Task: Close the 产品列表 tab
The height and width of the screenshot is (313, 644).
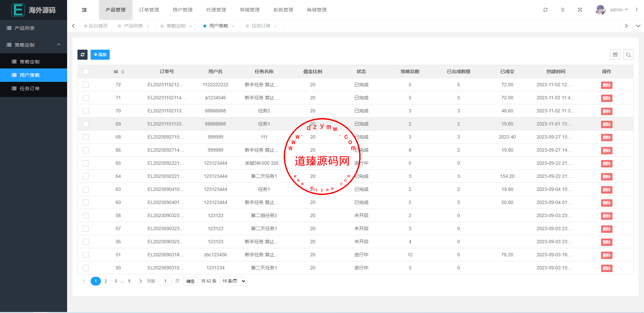Action: [148, 26]
